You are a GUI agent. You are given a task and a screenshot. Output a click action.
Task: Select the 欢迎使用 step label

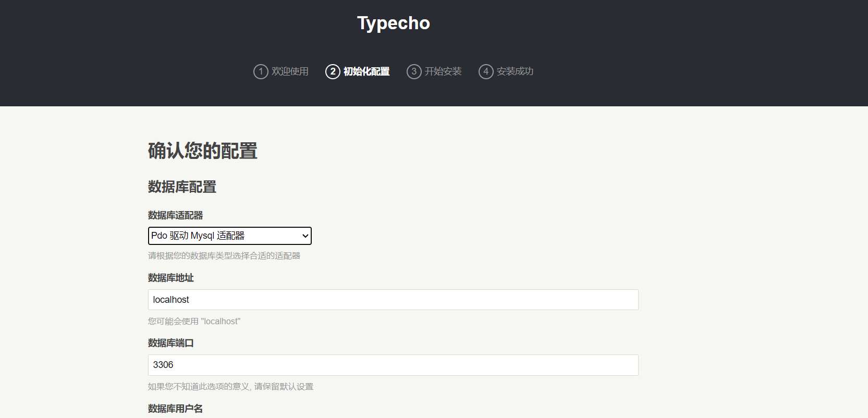pyautogui.click(x=290, y=71)
